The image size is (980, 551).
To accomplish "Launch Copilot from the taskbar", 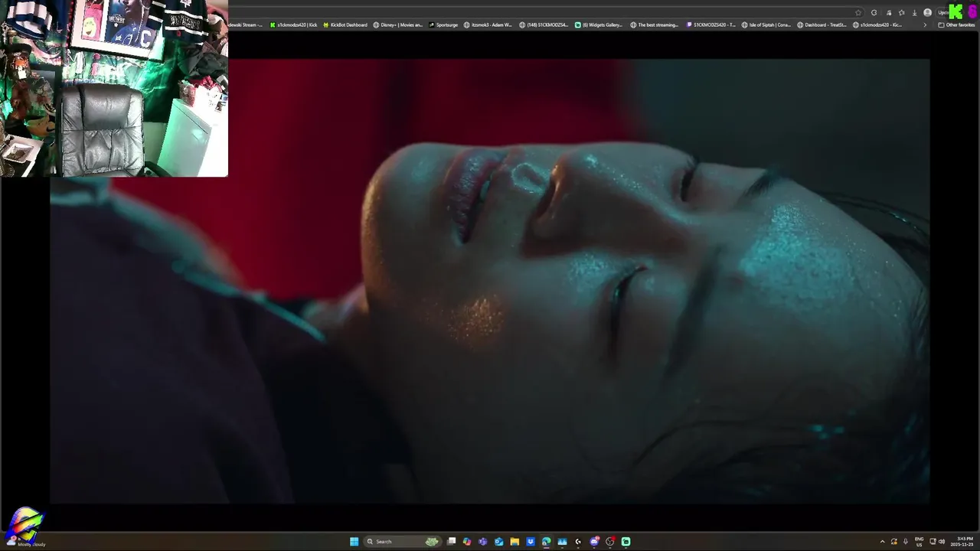I will (x=467, y=542).
